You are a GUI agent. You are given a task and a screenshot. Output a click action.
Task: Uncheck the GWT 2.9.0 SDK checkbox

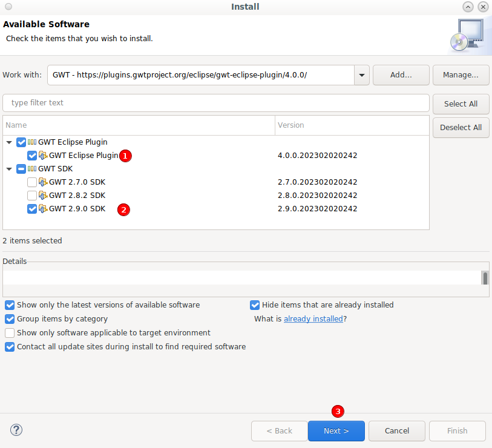[x=32, y=209]
